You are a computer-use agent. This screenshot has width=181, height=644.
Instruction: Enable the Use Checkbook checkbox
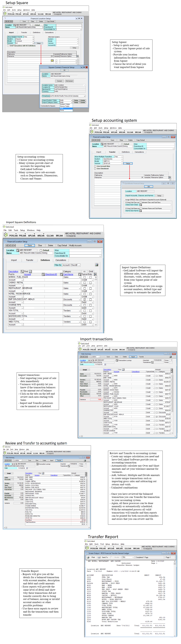click(95, 168)
